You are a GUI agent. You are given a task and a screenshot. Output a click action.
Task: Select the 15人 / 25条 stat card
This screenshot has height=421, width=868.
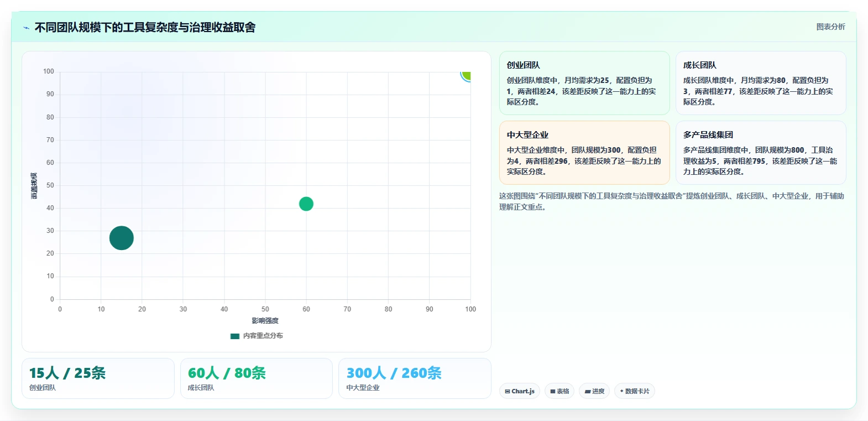(x=98, y=378)
